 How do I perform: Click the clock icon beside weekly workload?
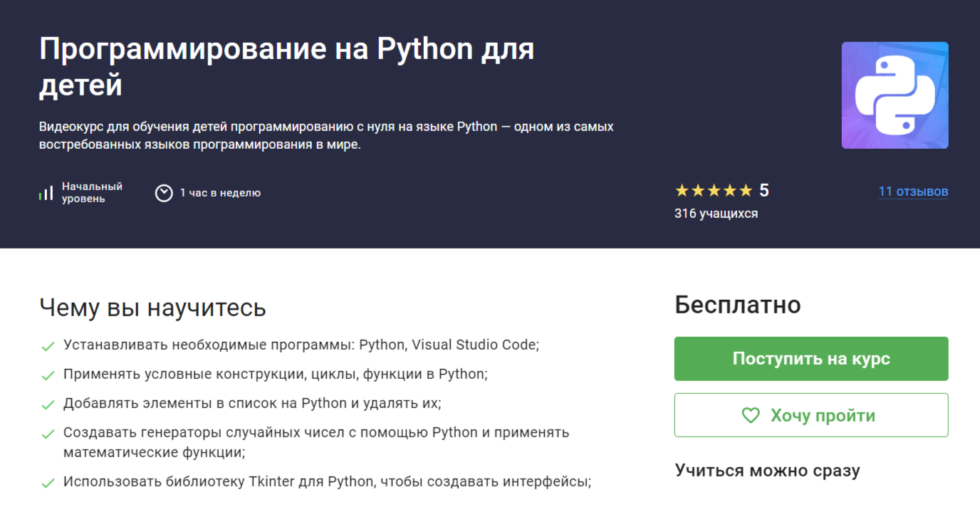click(164, 193)
